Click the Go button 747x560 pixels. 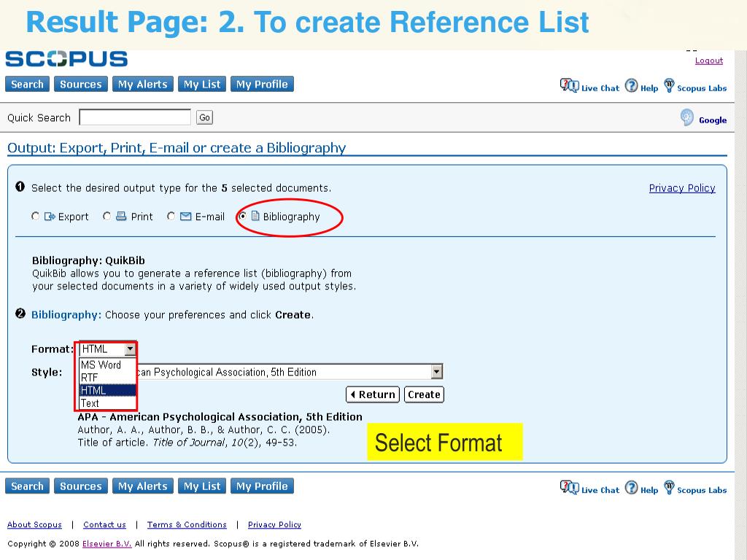pyautogui.click(x=204, y=117)
